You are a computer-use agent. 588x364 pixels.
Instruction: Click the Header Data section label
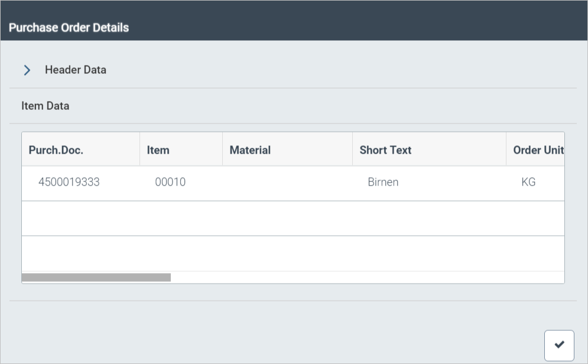[76, 70]
